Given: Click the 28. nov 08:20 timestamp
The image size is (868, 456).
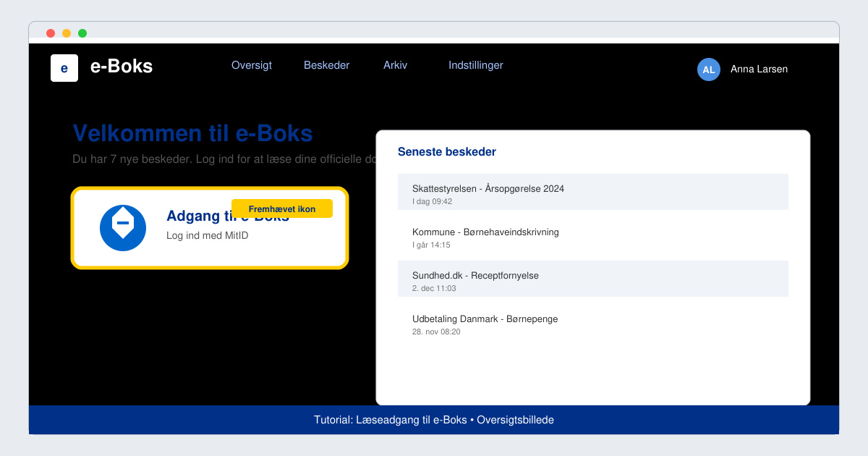Looking at the screenshot, I should tap(436, 332).
